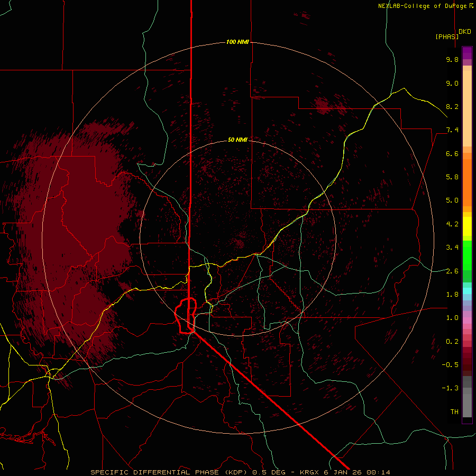The height and width of the screenshot is (476, 476).
Task: Click the 2.6 legend value
Action: pyautogui.click(x=452, y=271)
